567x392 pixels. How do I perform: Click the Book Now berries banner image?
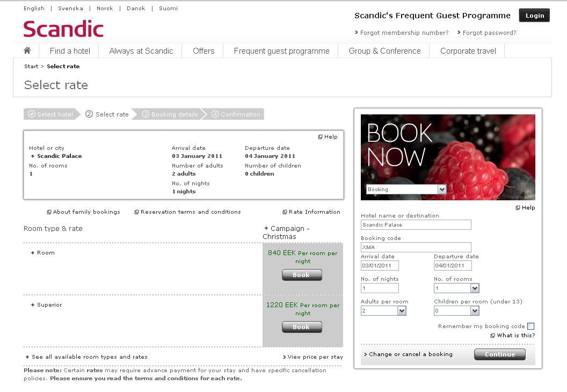[x=448, y=157]
